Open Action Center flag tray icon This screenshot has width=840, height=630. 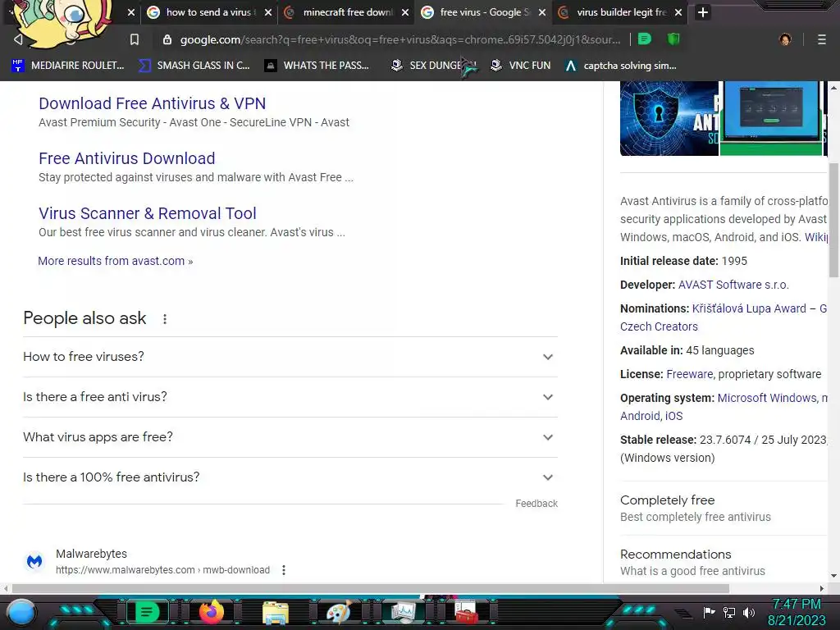click(x=710, y=612)
